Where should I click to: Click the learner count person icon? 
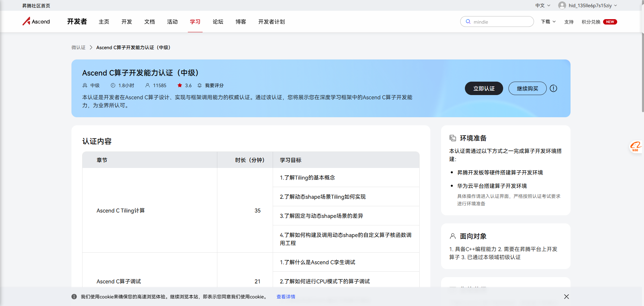click(148, 85)
